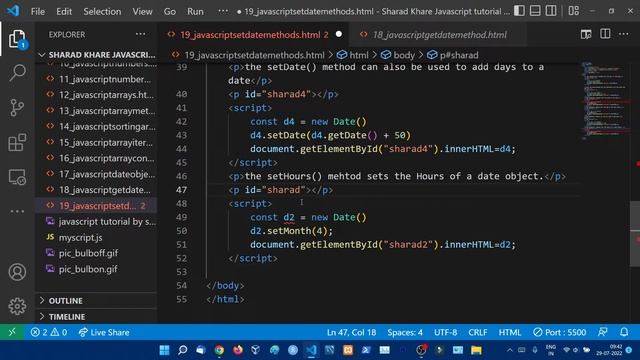Open File Explorer from the taskbar
The height and width of the screenshot is (360, 640).
pos(476,350)
